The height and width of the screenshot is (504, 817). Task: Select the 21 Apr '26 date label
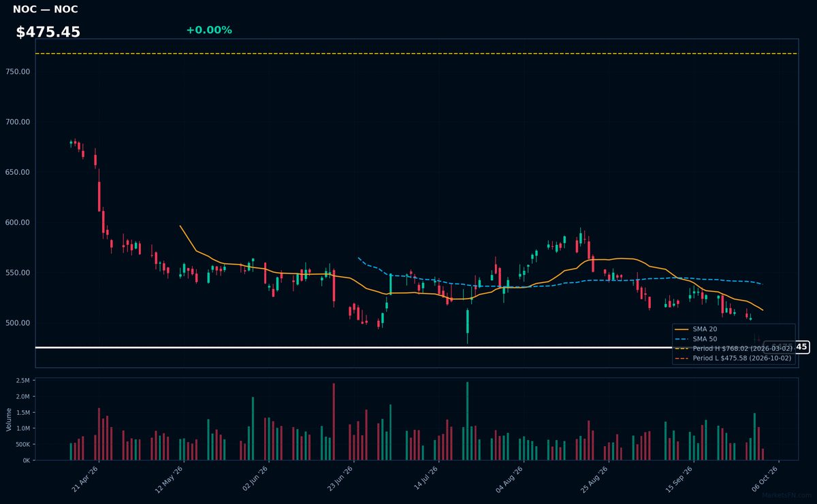[x=85, y=479]
